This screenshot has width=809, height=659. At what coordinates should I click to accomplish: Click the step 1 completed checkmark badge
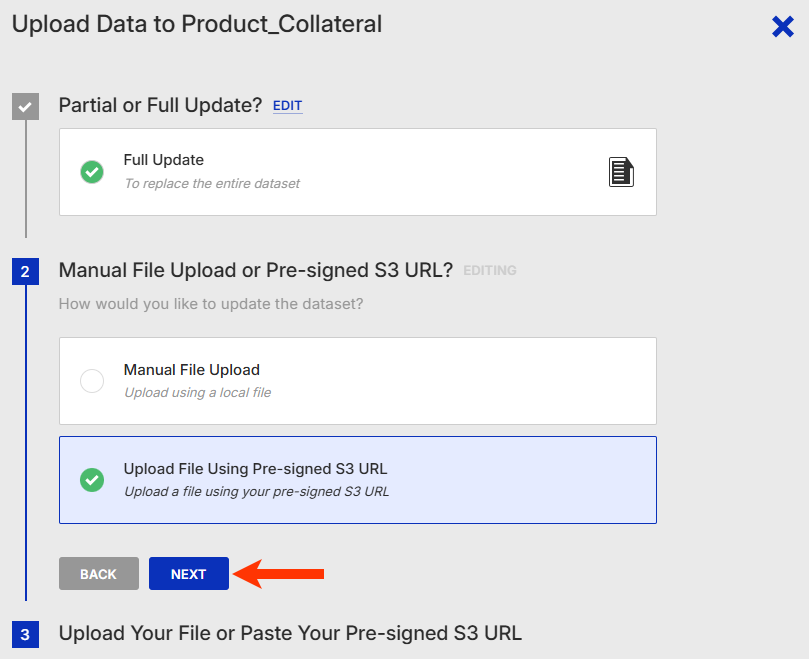(25, 106)
